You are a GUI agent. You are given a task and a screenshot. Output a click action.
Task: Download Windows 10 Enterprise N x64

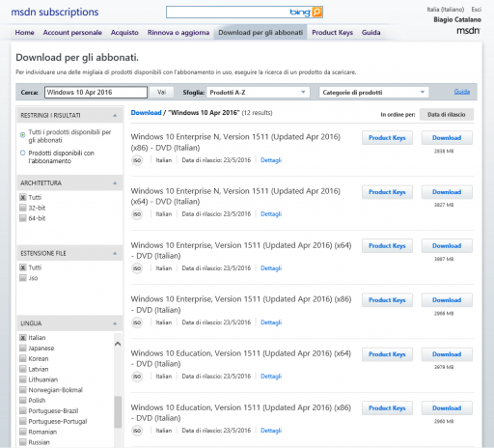(447, 192)
